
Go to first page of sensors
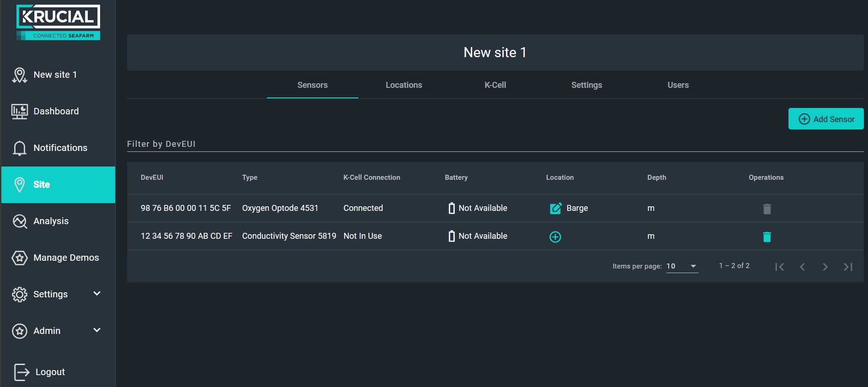780,267
